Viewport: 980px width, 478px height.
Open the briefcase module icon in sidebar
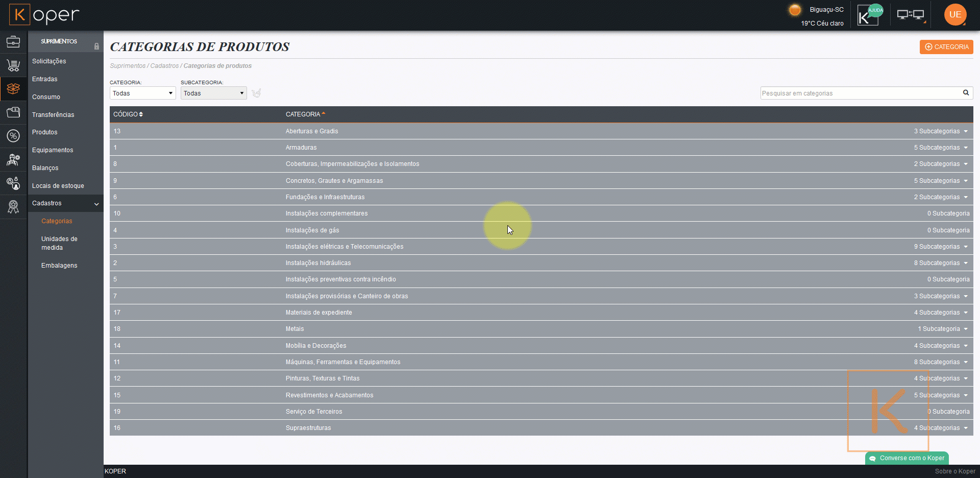click(13, 42)
